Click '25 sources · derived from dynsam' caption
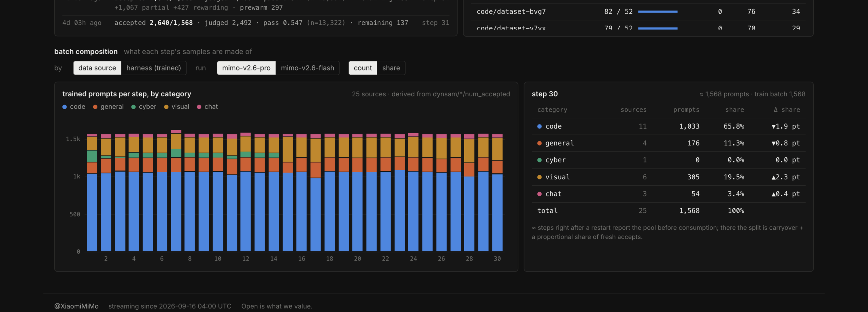868x312 pixels. click(431, 94)
